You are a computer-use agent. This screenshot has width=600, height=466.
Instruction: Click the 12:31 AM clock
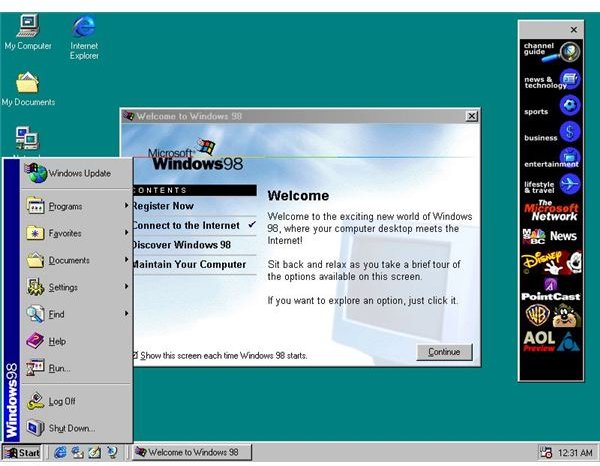(x=575, y=453)
